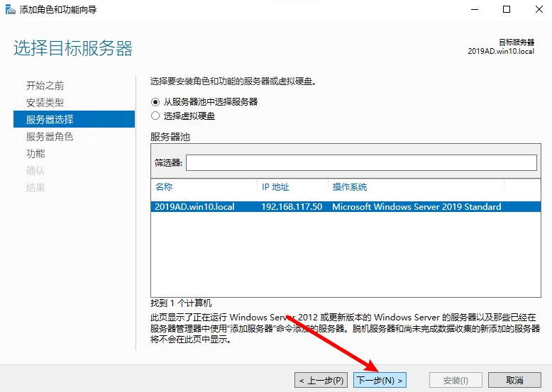
Task: Minimize the wizard window
Action: 474,10
